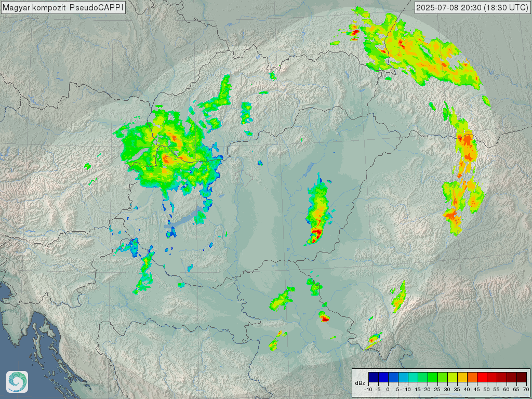Viewport: 532px width, 399px height.
Task: Select the -10 to -5 dBz dark navy swatch
Action: [x=374, y=377]
